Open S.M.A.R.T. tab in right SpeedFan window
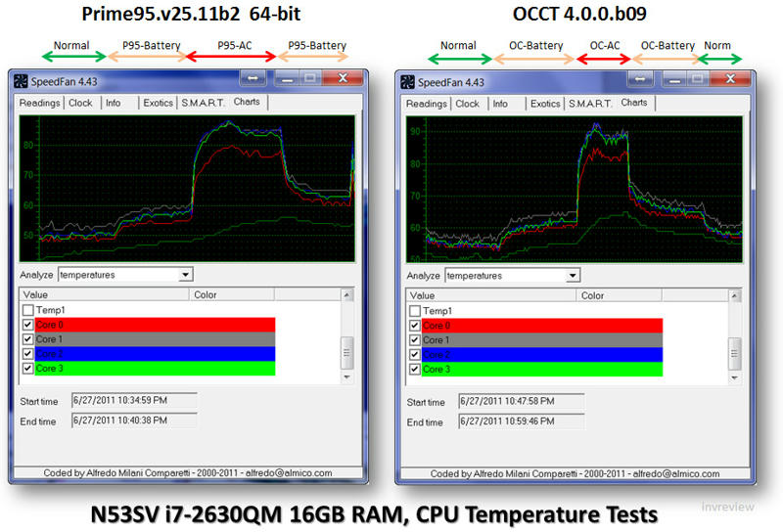Viewport: 783px width, 532px height. pyautogui.click(x=590, y=104)
